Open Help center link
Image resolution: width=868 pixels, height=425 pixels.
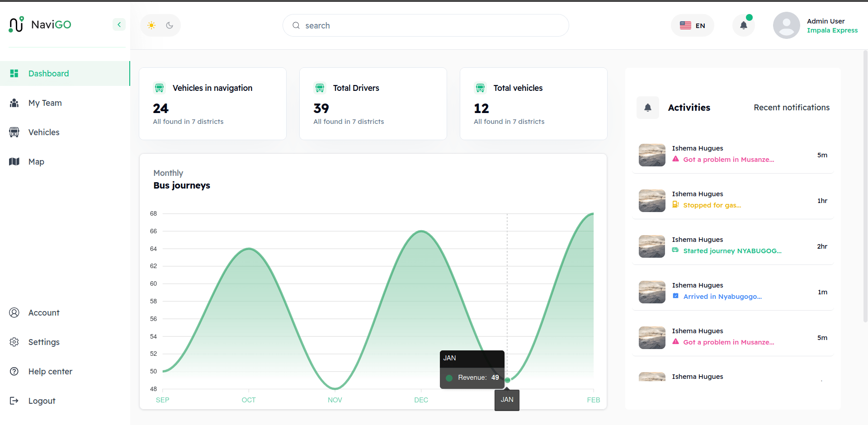point(65,371)
